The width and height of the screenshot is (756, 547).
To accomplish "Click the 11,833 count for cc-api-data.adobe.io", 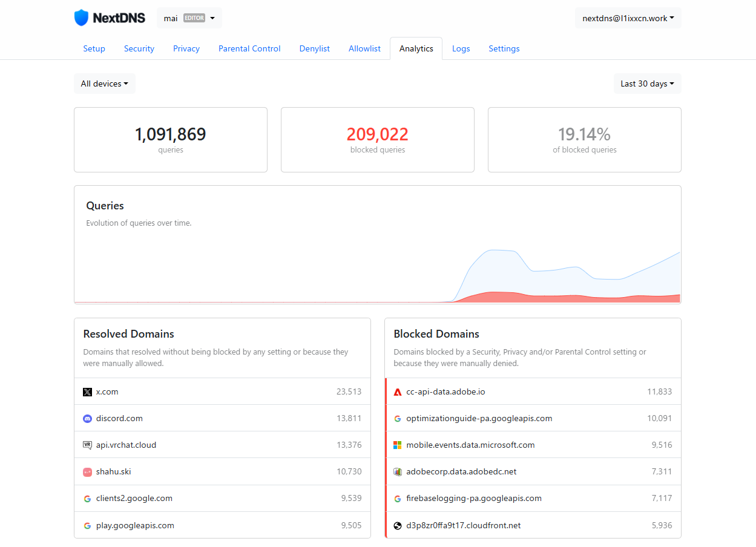I will [x=660, y=392].
